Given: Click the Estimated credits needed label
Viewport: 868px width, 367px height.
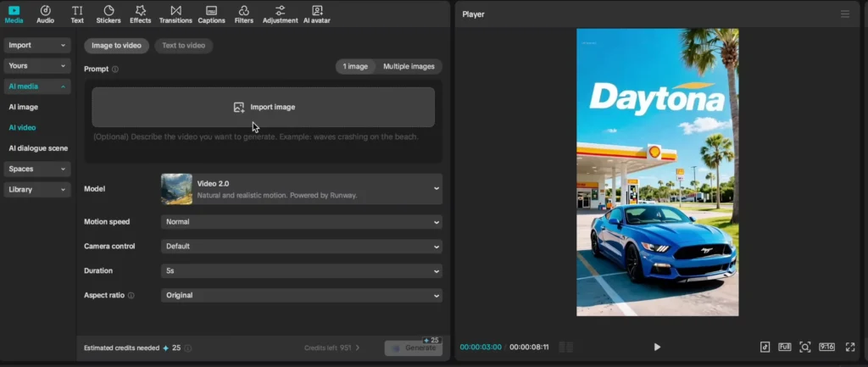Looking at the screenshot, I should 122,348.
